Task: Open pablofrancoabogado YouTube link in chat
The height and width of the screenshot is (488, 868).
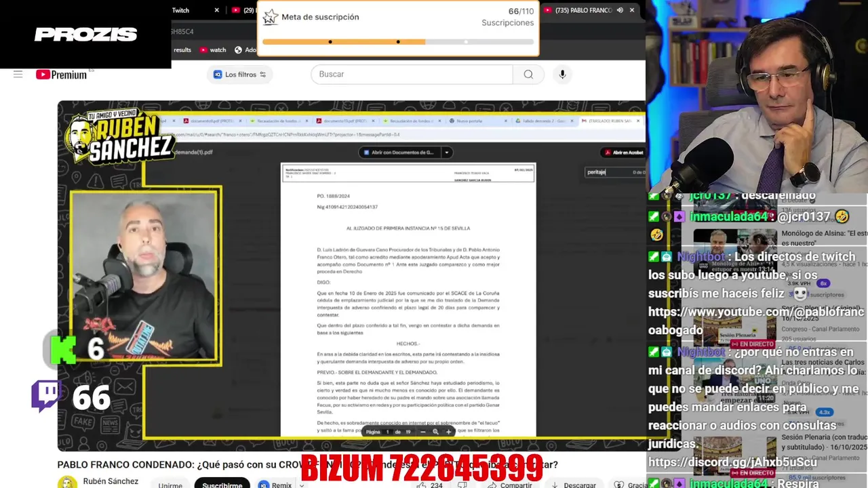Action: [x=757, y=321]
